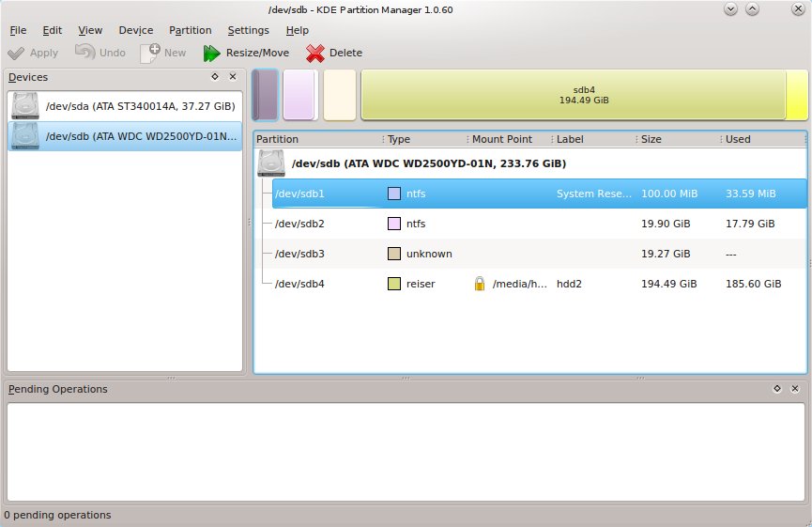
Task: Sort by Mount Point column header
Action: (x=510, y=139)
